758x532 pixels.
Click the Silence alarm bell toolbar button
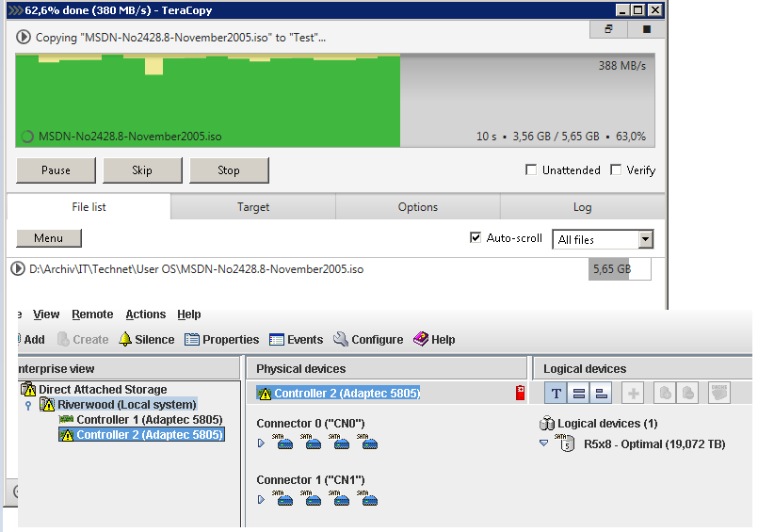pos(147,340)
